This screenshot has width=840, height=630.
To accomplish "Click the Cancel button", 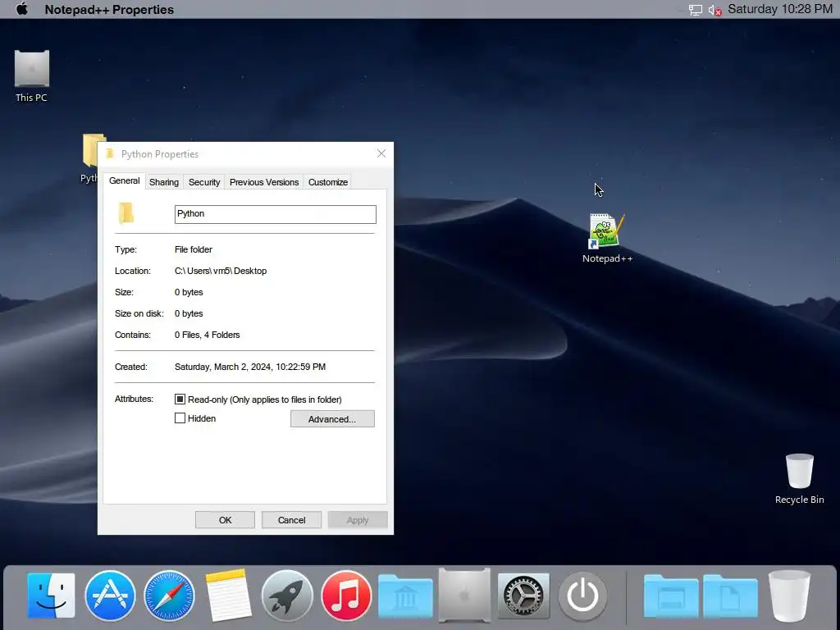I will [291, 520].
